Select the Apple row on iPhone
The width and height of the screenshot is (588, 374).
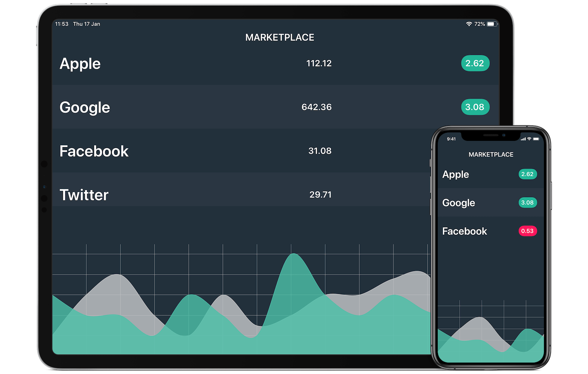click(491, 174)
